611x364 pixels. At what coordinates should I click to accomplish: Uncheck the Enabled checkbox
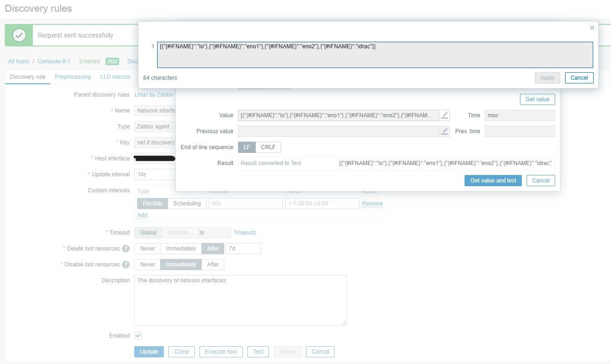coord(137,335)
